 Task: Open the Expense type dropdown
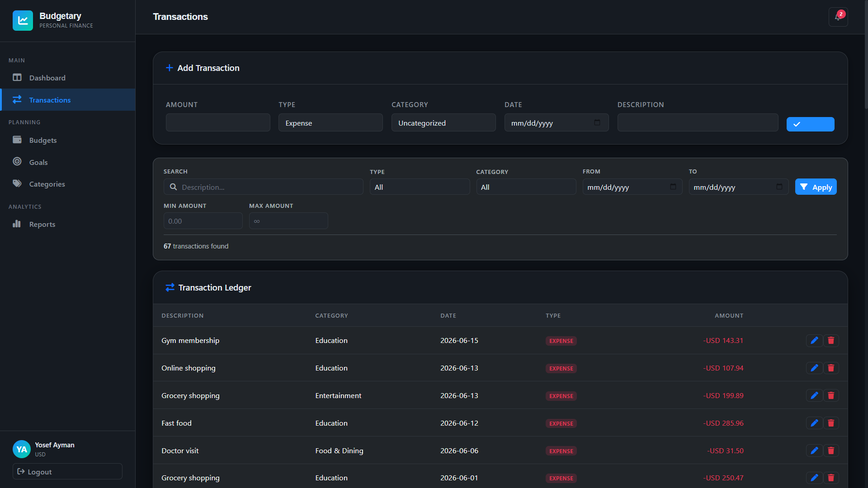click(330, 123)
